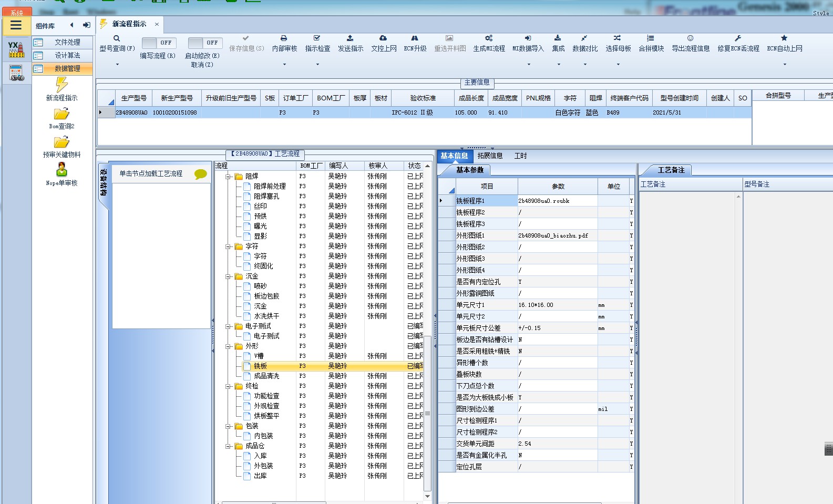The height and width of the screenshot is (504, 833).
Task: Open dropdown arrow under 指示检查
Action: [317, 65]
